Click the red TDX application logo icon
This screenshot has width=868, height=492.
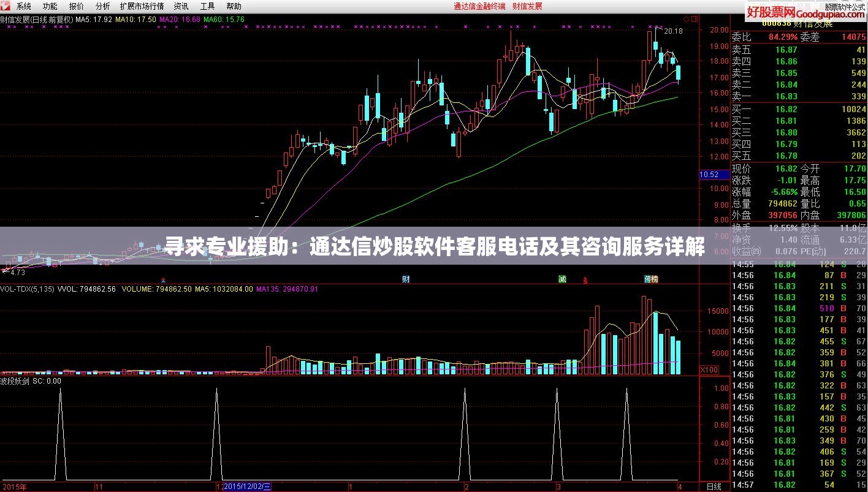click(6, 6)
